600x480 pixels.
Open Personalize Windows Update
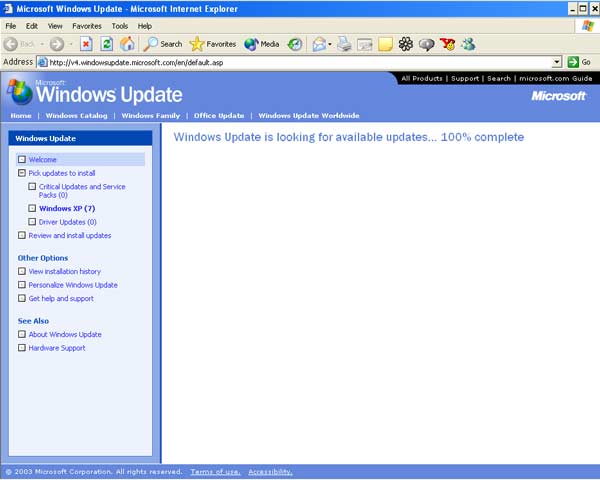coord(73,285)
